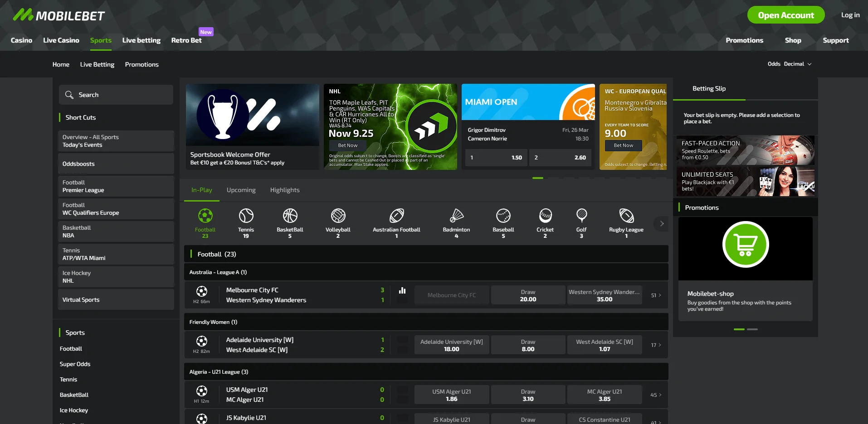The width and height of the screenshot is (868, 424).
Task: Select the Golf sport icon
Action: [581, 216]
